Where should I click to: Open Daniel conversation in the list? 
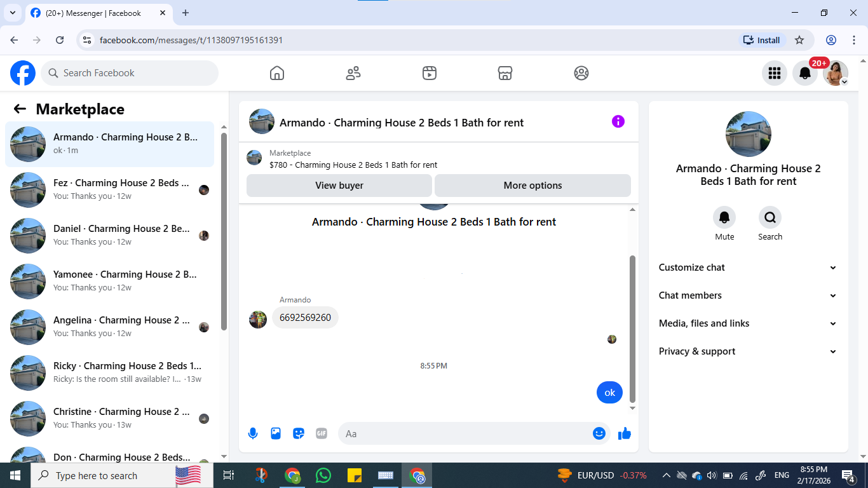tap(110, 236)
